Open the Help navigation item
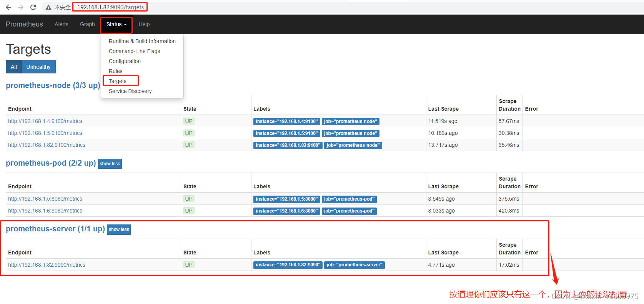Image resolution: width=644 pixels, height=304 pixels. [144, 24]
